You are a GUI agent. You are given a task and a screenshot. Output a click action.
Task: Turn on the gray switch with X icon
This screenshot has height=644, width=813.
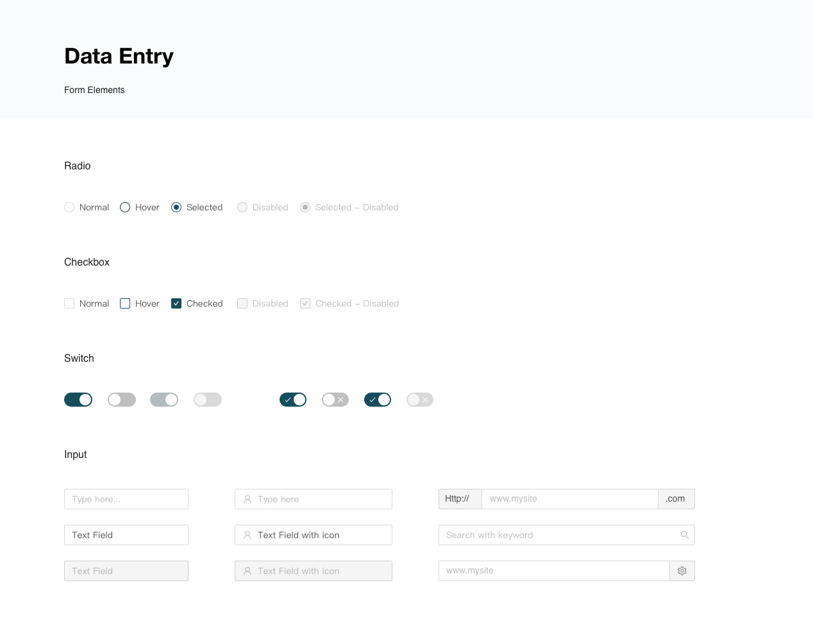335,400
